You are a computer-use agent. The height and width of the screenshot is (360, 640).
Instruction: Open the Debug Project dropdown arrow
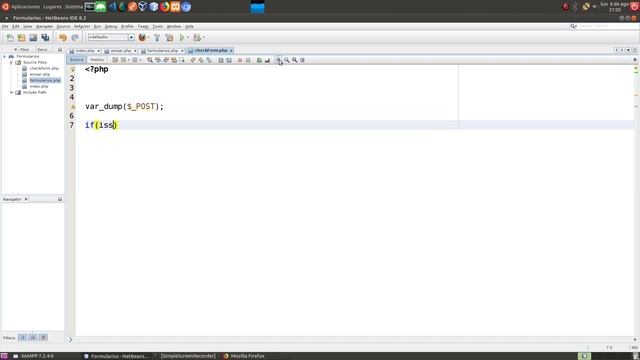[204, 38]
